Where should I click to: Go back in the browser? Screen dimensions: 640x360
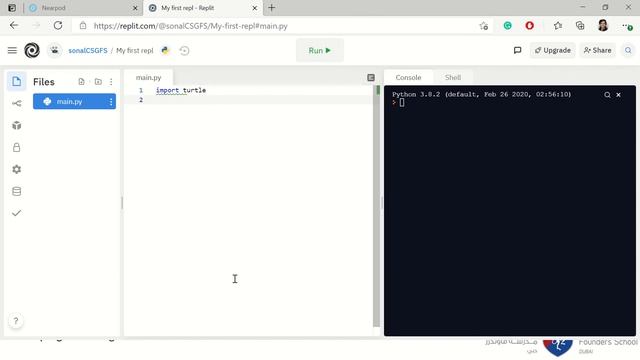(14, 26)
